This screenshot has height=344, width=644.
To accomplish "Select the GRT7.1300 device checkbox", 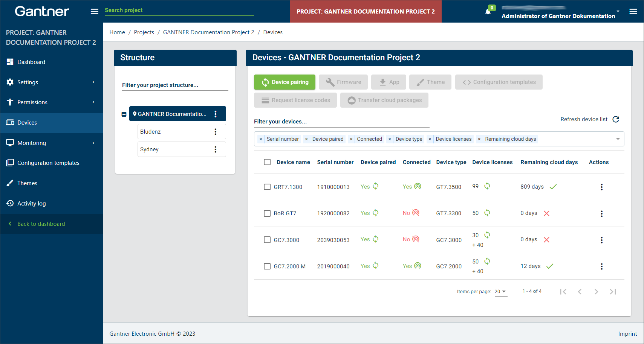I will coord(267,187).
